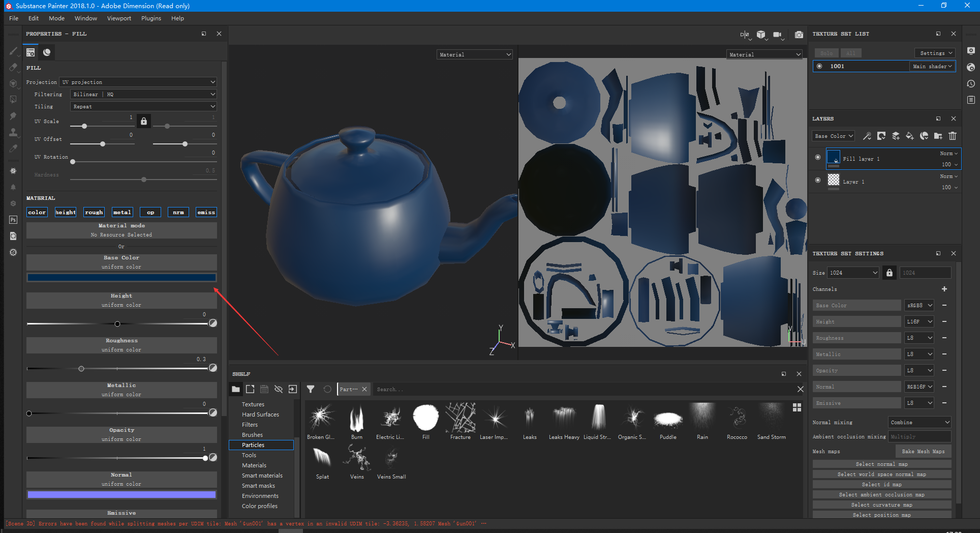Open the History panel icon on right sidebar
This screenshot has height=533, width=980.
(x=971, y=83)
